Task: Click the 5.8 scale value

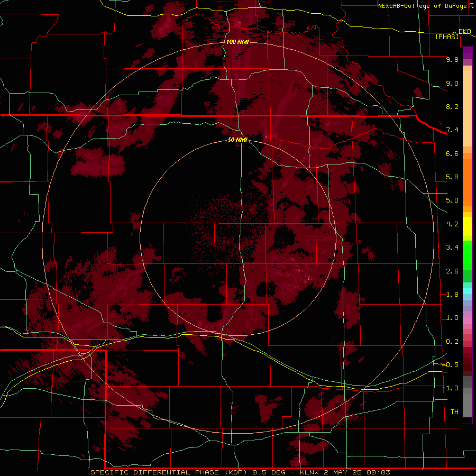Action: click(452, 177)
